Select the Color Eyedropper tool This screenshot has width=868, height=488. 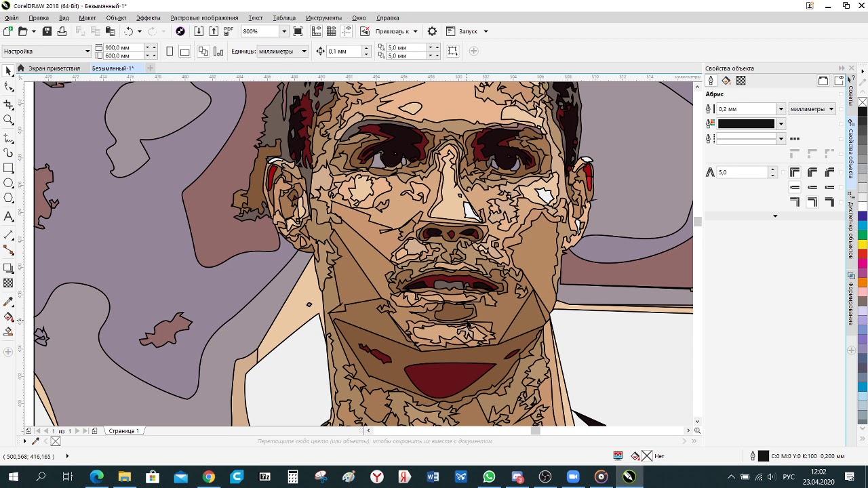pyautogui.click(x=8, y=301)
